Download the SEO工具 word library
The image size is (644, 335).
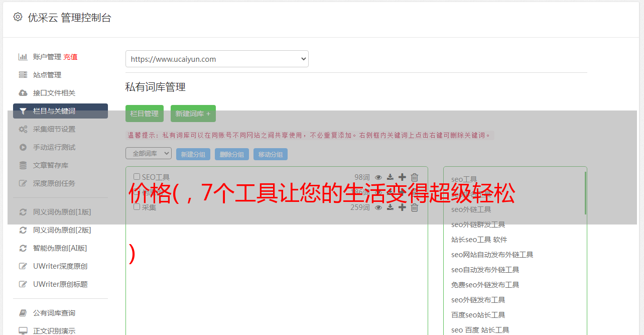click(390, 177)
